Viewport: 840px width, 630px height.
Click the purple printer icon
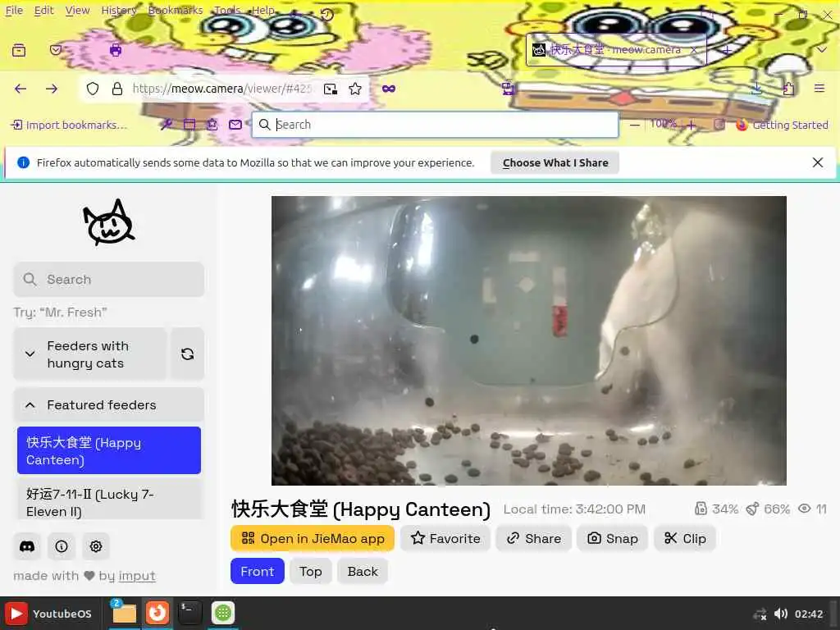(x=115, y=50)
